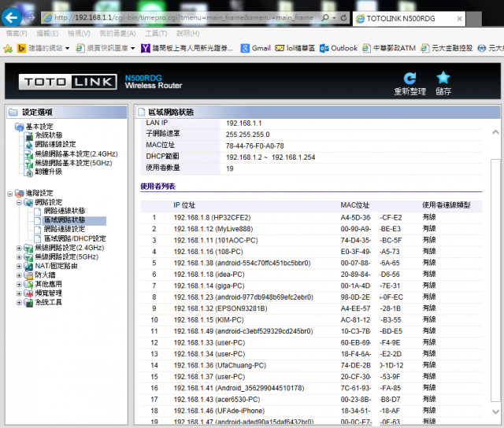This screenshot has width=504, height=428.
Task: Open the 中華郵政ATM bookmark
Action: [x=389, y=48]
